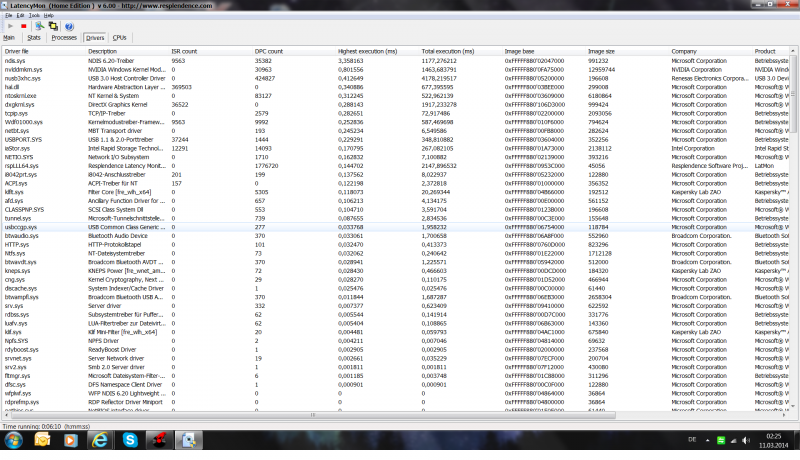
Task: Open the Windows Start menu
Action: click(x=14, y=440)
